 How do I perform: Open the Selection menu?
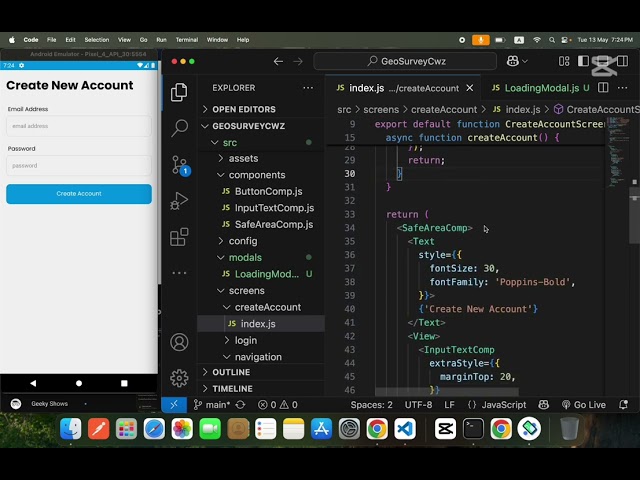click(97, 40)
